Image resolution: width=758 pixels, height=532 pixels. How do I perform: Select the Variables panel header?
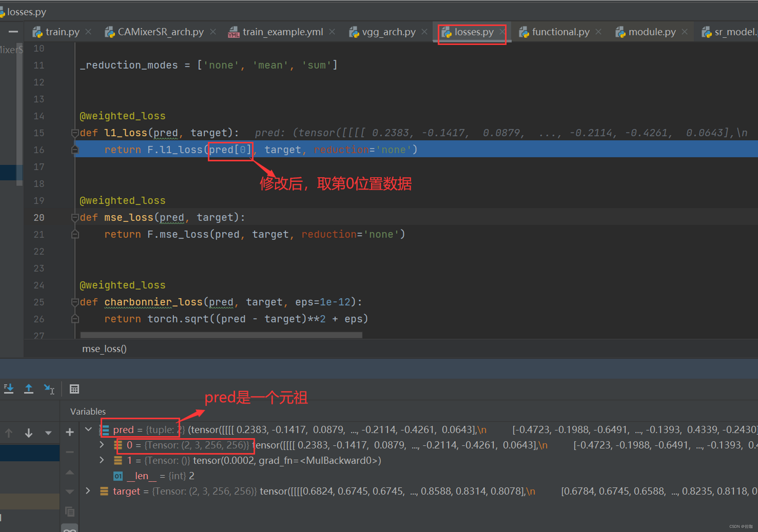[x=88, y=411]
